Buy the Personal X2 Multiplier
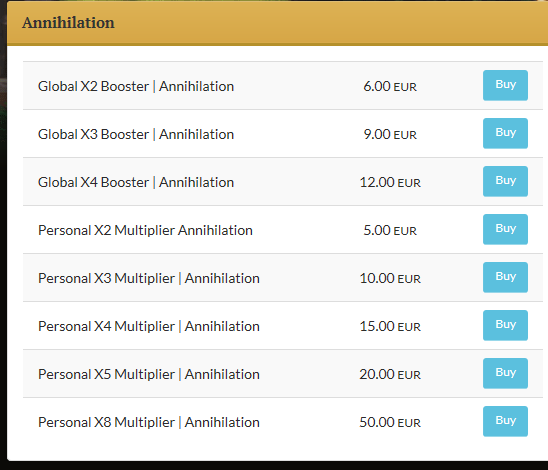548x470 pixels. [505, 229]
